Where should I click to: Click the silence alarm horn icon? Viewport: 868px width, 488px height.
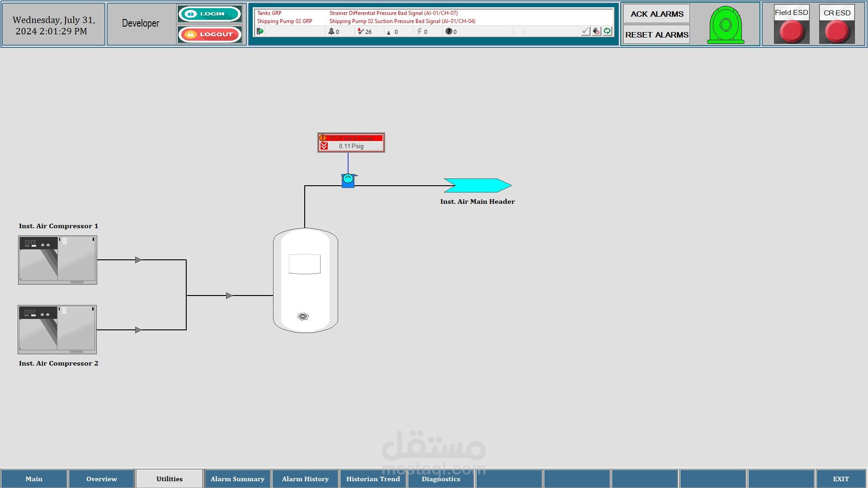coord(596,31)
